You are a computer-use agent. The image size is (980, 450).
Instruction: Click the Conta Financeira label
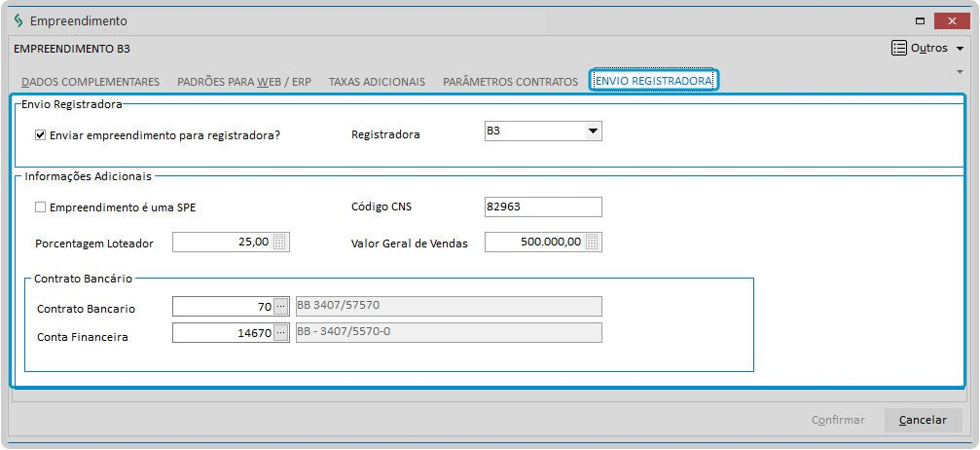coord(83,337)
